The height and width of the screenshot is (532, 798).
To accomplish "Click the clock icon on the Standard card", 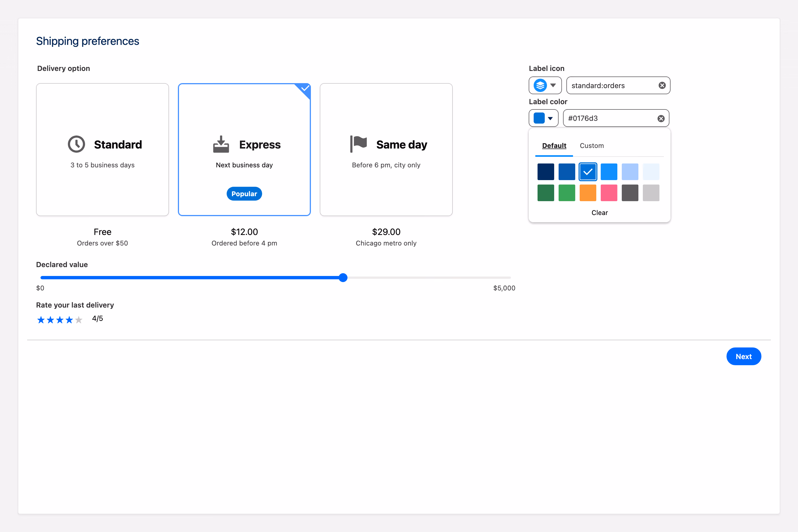I will 76,144.
